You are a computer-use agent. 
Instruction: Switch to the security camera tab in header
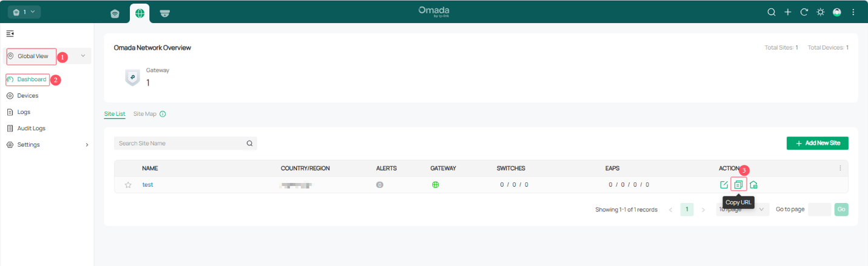pos(164,13)
